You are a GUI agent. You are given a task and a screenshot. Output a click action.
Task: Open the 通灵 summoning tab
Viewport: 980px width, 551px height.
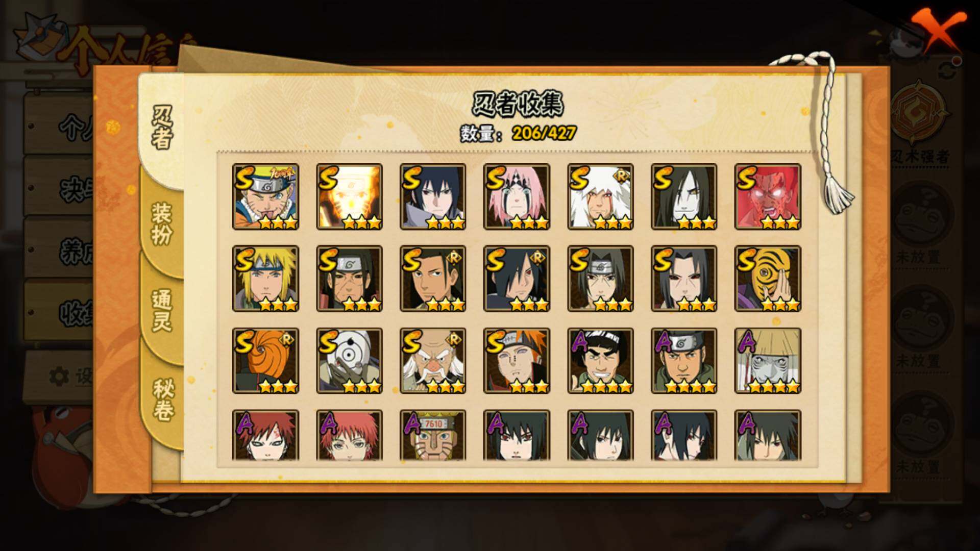tap(162, 310)
